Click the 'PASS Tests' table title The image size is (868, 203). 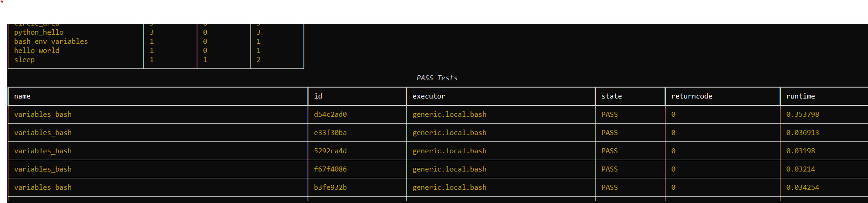click(437, 78)
